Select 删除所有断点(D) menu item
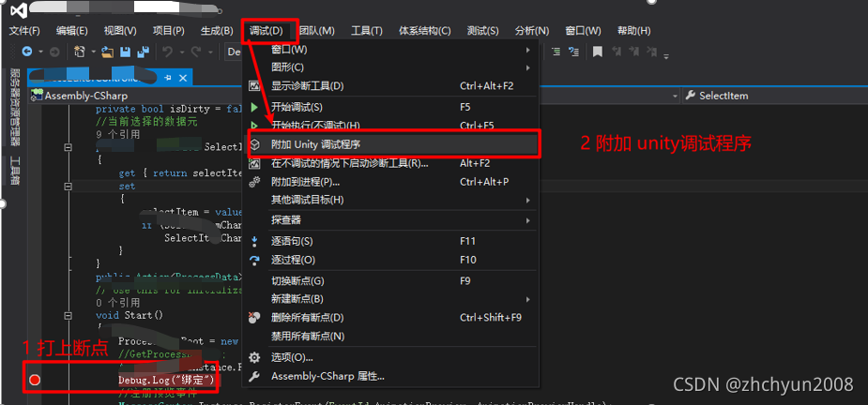The width and height of the screenshot is (868, 405). click(x=392, y=318)
